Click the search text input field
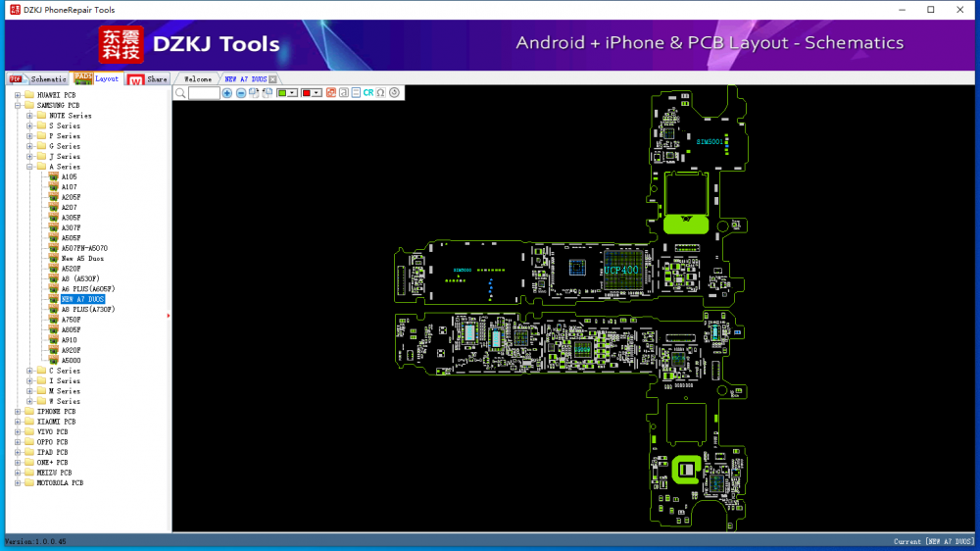The image size is (980, 551). click(x=204, y=93)
